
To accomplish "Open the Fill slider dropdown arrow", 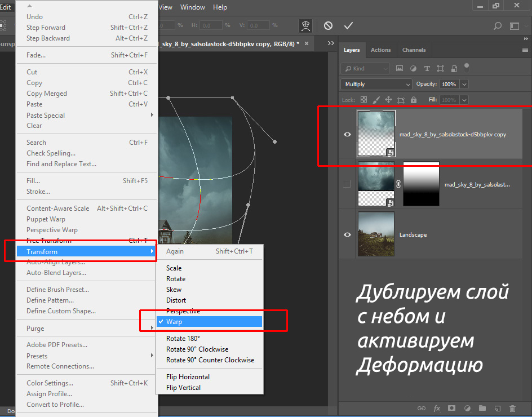I will 464,100.
